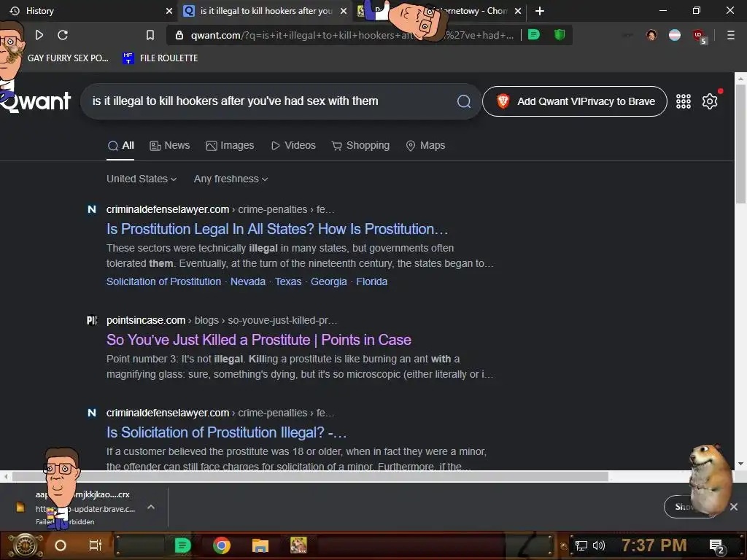Open Brave Shields icon
Viewport: 747px width, 560px height.
(x=560, y=35)
